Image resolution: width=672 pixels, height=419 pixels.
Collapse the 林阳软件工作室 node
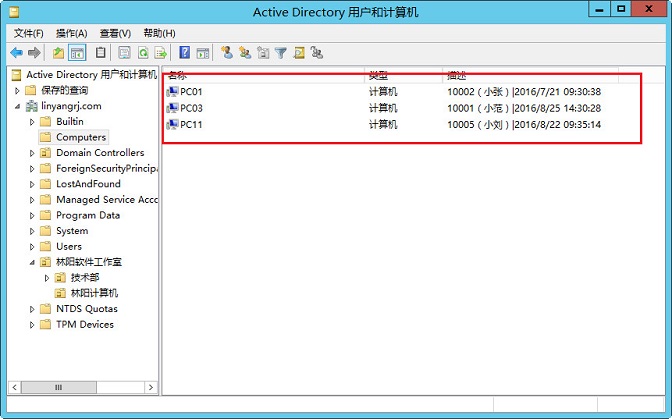point(32,262)
